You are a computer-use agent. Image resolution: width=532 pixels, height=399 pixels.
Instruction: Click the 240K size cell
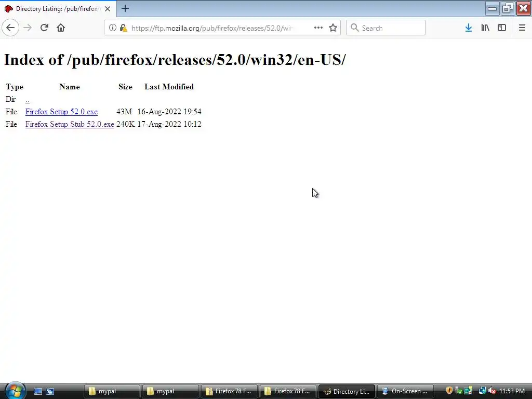coord(126,124)
